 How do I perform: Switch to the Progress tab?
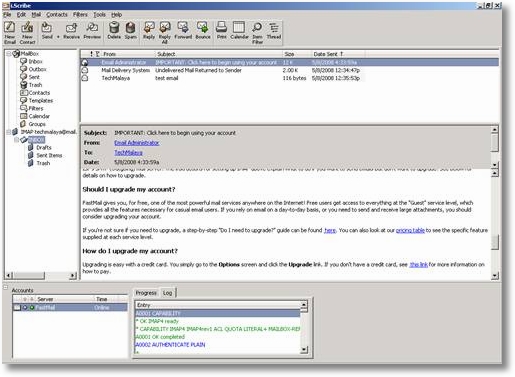146,293
